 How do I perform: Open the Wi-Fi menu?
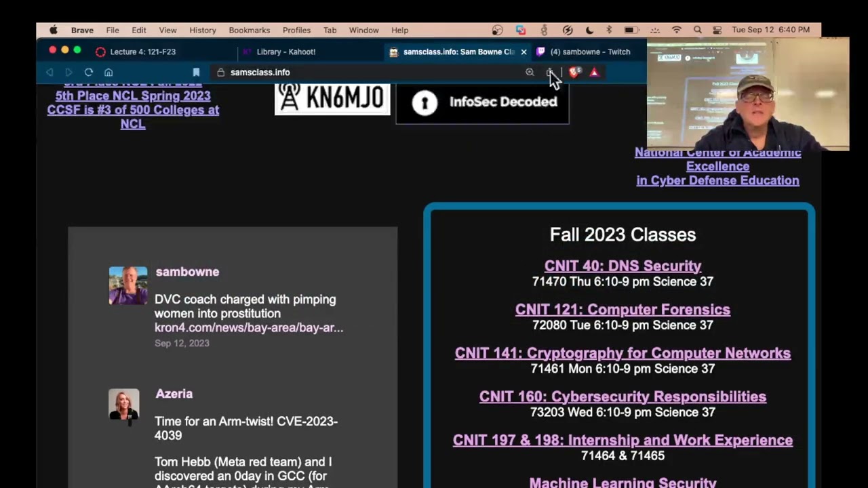tap(676, 30)
